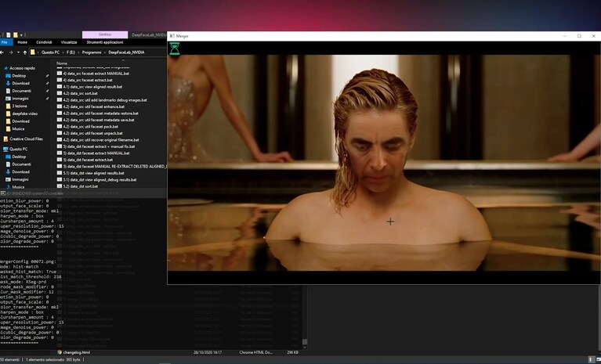Click the hourglass icon in the Merger window
The height and width of the screenshot is (364, 601).
coord(175,49)
